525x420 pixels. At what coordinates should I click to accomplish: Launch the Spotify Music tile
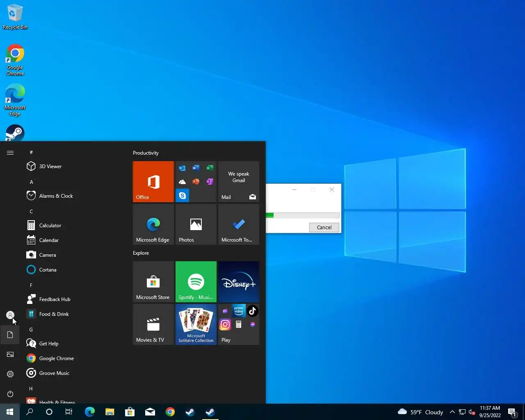196,282
